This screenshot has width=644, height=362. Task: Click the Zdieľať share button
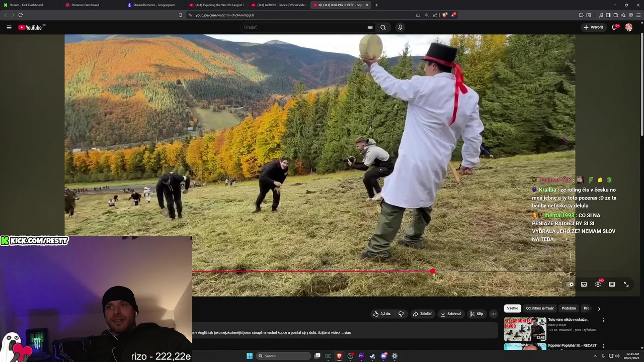(422, 314)
